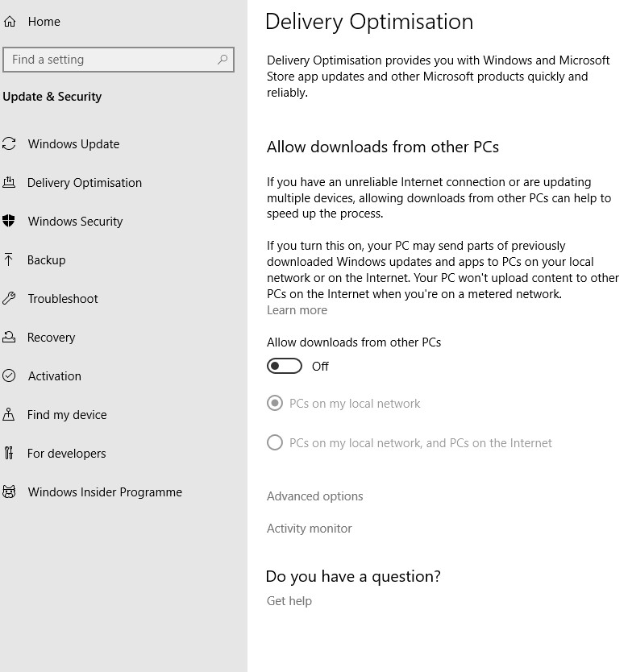Click the search magnifier icon
Viewport: 628px width, 672px height.
point(222,59)
